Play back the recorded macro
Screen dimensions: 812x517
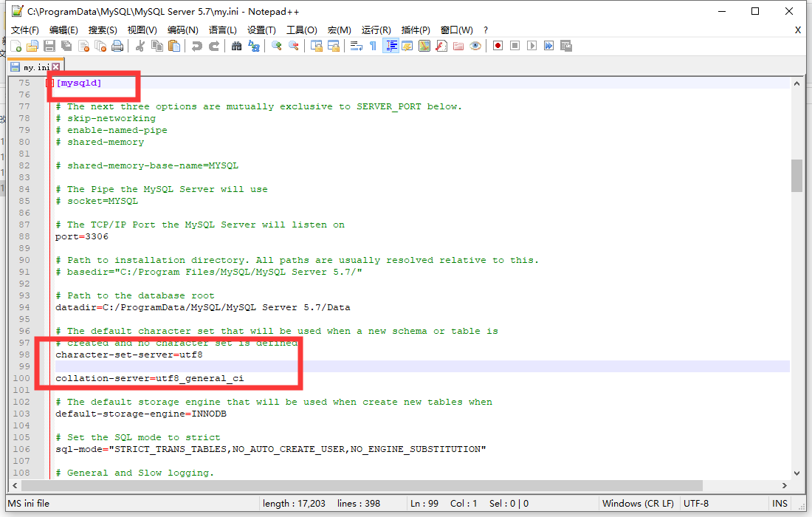[x=531, y=46]
